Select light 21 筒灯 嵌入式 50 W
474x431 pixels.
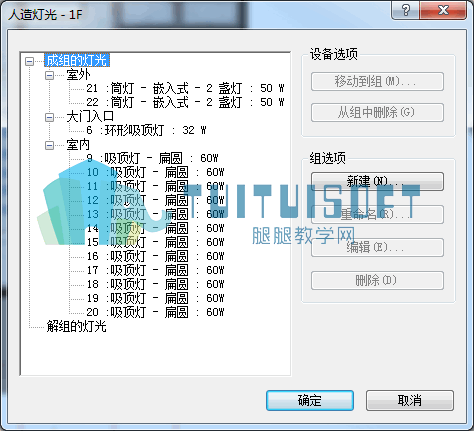tap(185, 89)
